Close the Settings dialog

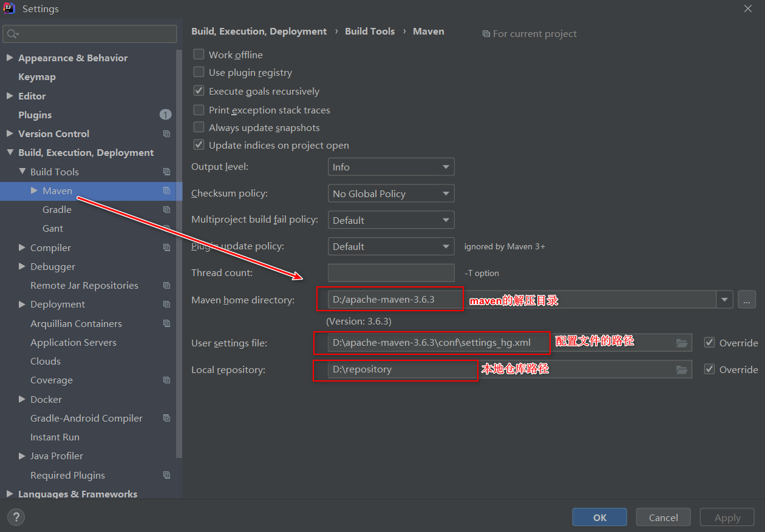pos(747,8)
